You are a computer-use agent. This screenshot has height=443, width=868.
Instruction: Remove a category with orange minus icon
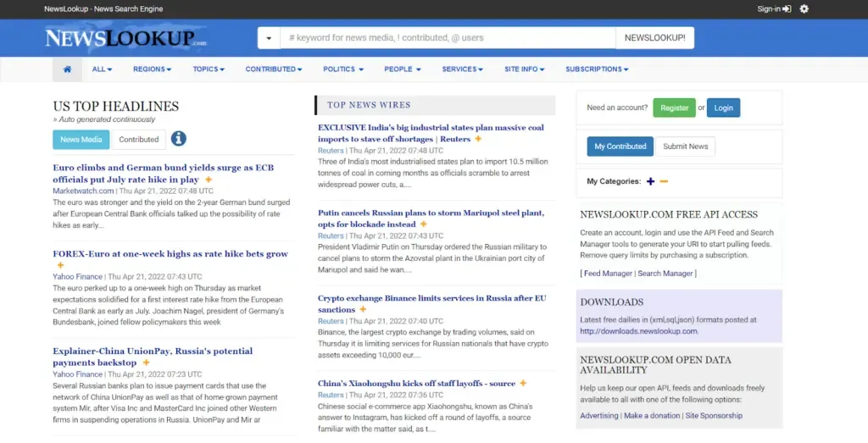(x=664, y=181)
